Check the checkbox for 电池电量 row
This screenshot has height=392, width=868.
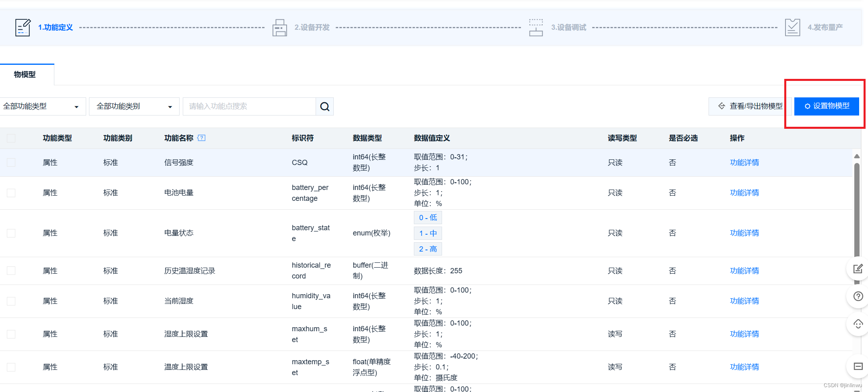[11, 192]
